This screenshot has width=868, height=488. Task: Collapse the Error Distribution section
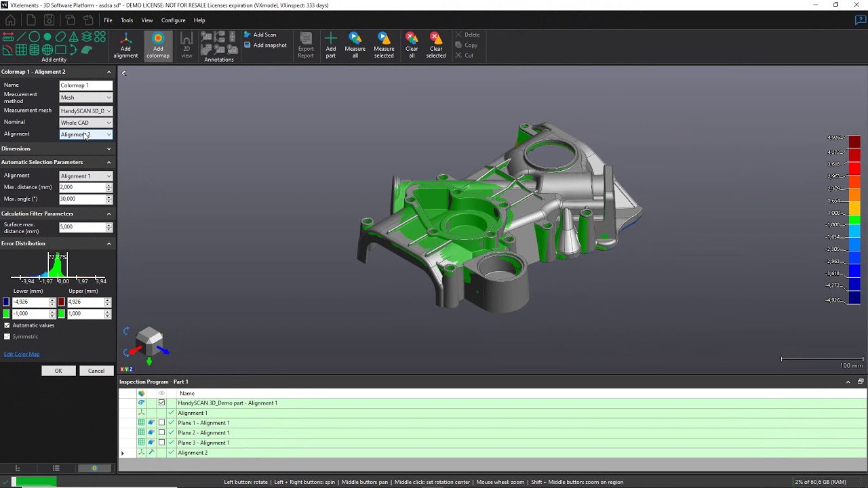point(108,243)
